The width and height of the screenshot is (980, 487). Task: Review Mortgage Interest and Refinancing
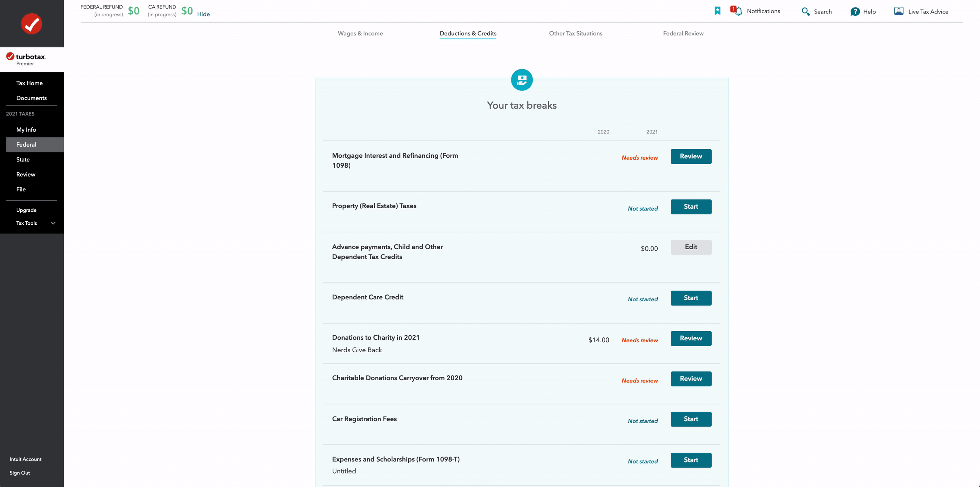(x=691, y=156)
